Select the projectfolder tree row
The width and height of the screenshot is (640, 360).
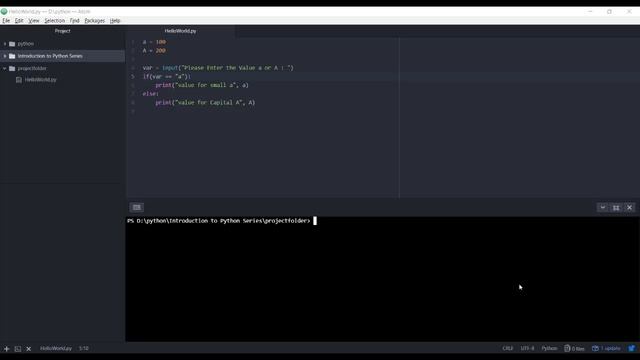point(62,68)
